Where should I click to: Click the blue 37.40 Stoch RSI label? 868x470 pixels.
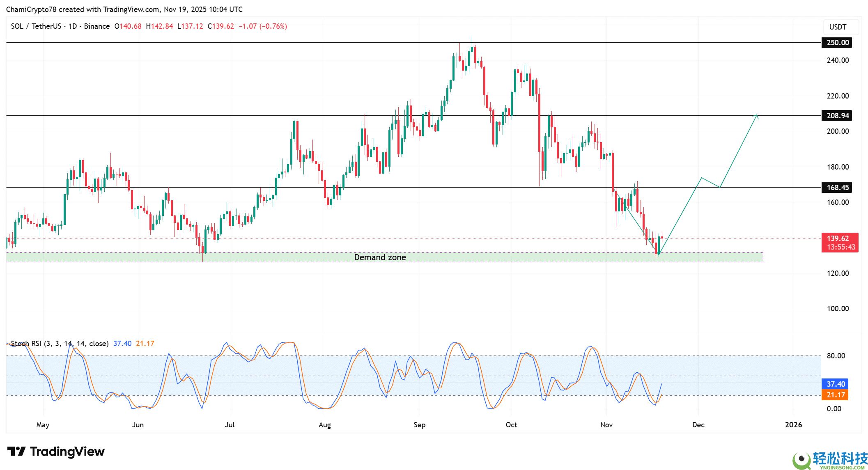click(836, 384)
